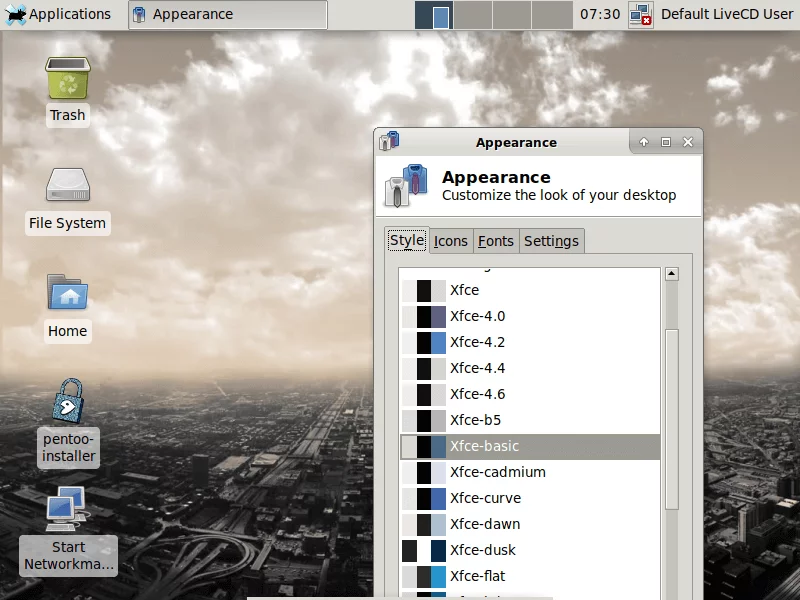This screenshot has height=600, width=800.
Task: Switch to the Fonts tab
Action: 495,241
